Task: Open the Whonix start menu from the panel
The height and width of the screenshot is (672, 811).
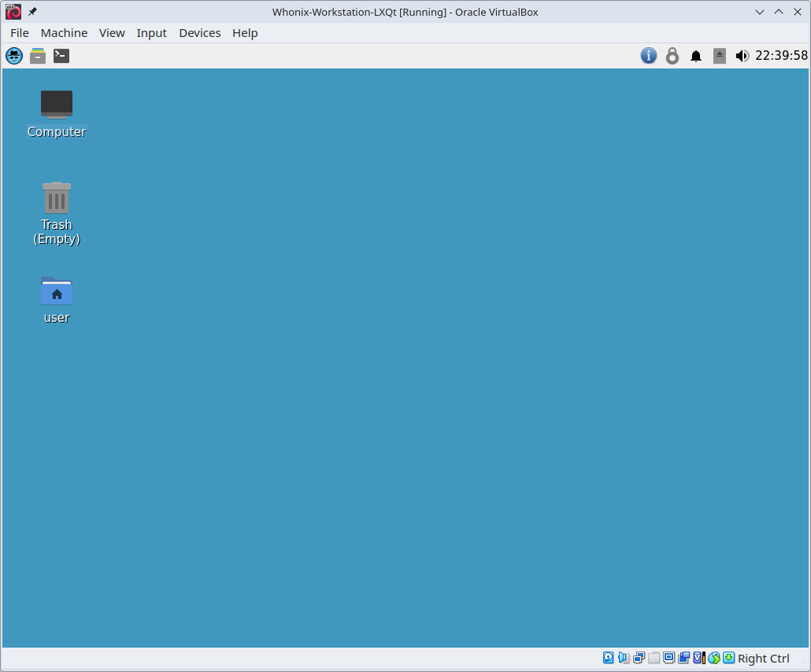Action: [x=13, y=56]
